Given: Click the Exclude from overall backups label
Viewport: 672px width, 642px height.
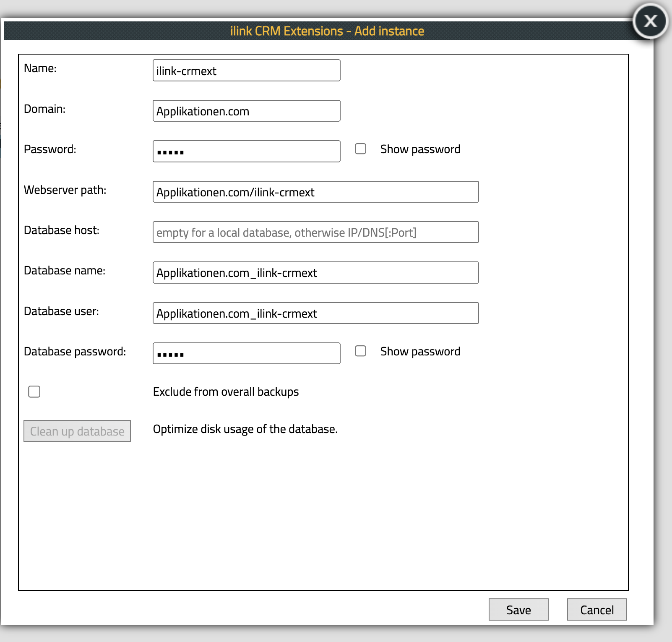Looking at the screenshot, I should [226, 391].
